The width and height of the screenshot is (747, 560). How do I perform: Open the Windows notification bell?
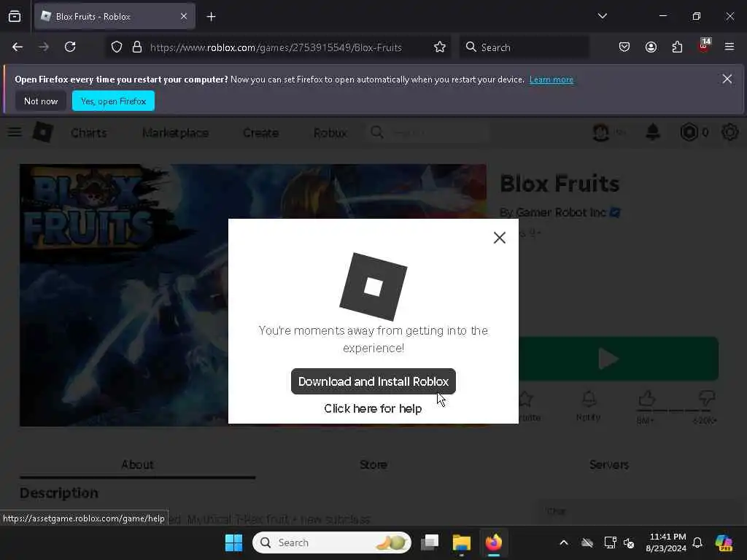pyautogui.click(x=697, y=542)
